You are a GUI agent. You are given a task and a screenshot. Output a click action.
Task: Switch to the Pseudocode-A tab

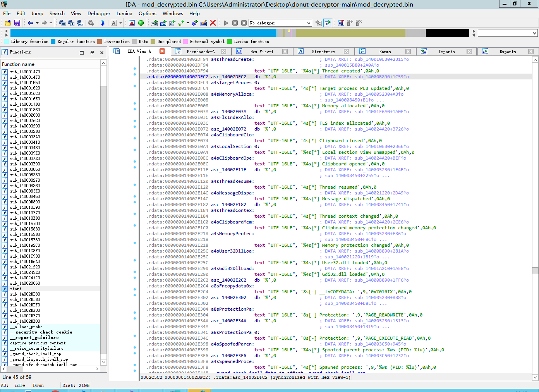(200, 52)
